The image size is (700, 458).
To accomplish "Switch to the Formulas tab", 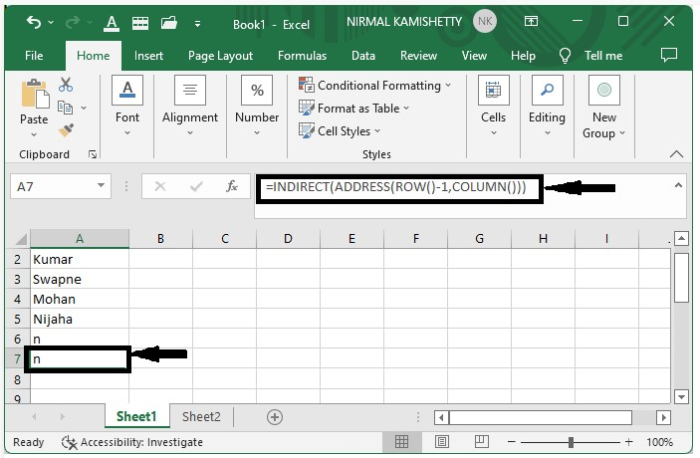I will (302, 56).
